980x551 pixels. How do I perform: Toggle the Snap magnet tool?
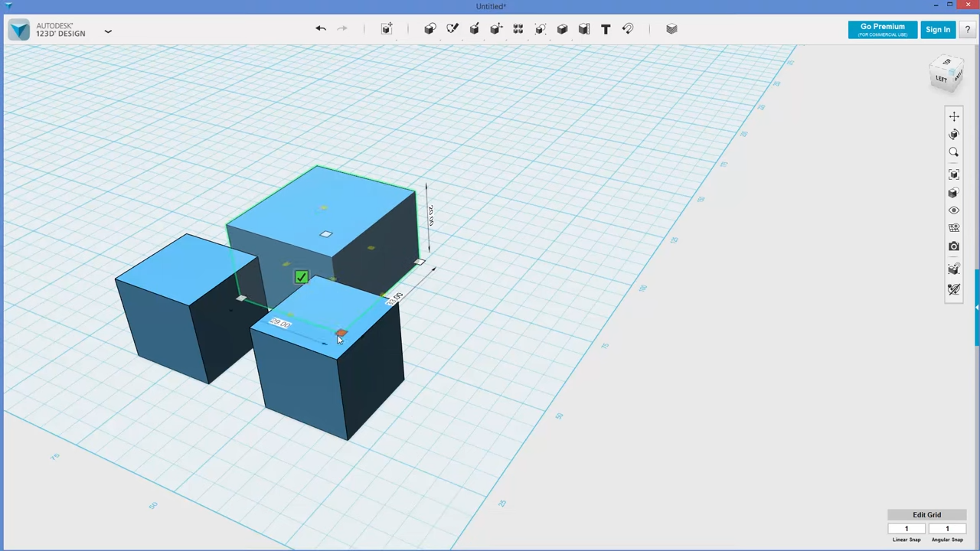click(x=628, y=29)
